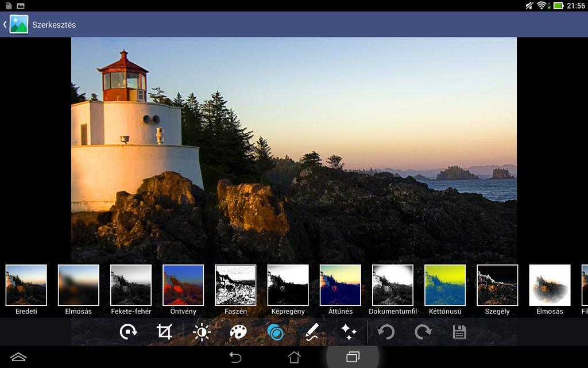Apply the Elmosás blur filter thumbnail
Screen dimensions: 588x368
[x=78, y=285]
